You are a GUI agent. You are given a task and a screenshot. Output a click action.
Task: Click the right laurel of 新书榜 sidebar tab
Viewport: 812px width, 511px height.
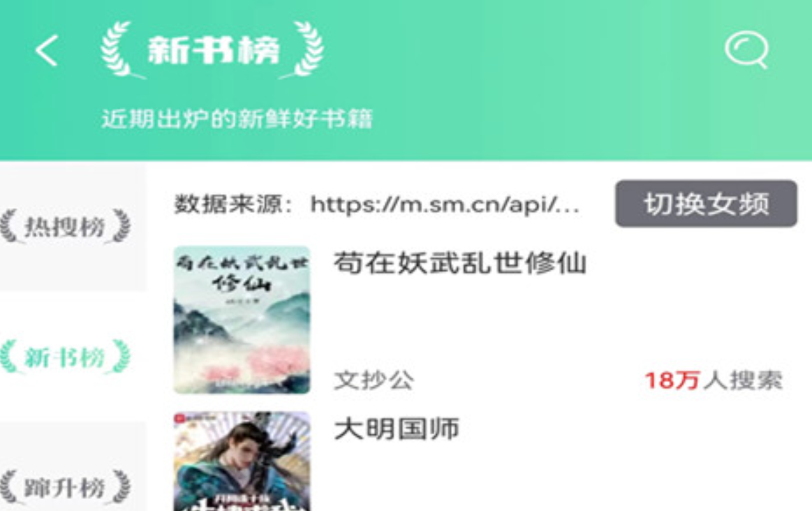coord(121,357)
